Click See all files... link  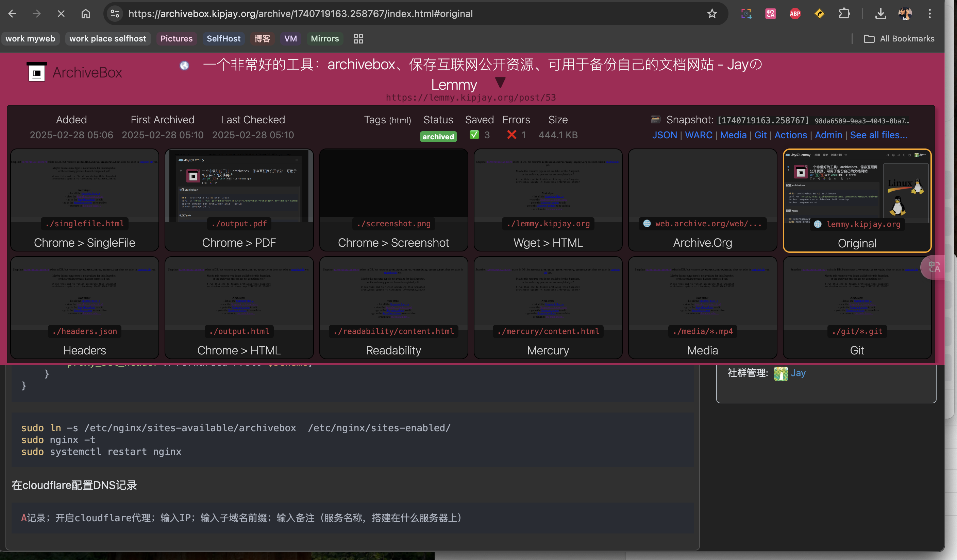pyautogui.click(x=879, y=135)
